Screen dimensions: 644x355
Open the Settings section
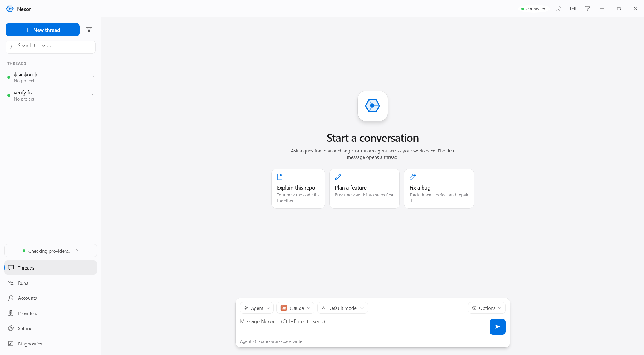click(51, 328)
